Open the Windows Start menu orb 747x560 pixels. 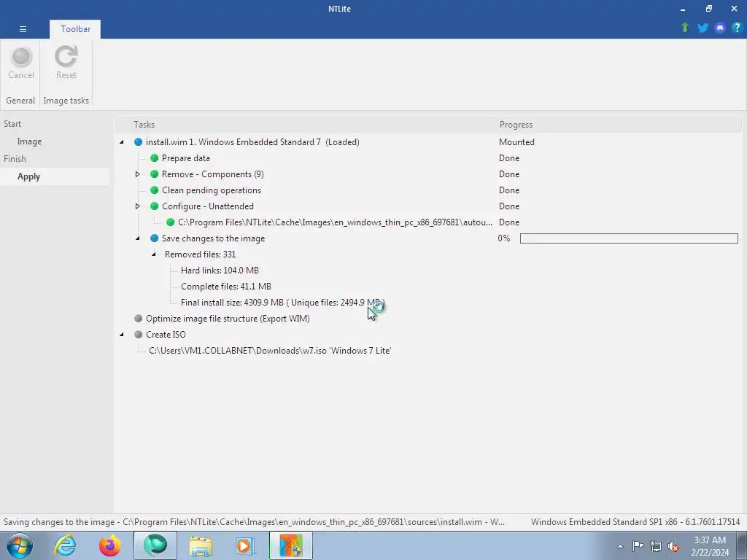(20, 545)
